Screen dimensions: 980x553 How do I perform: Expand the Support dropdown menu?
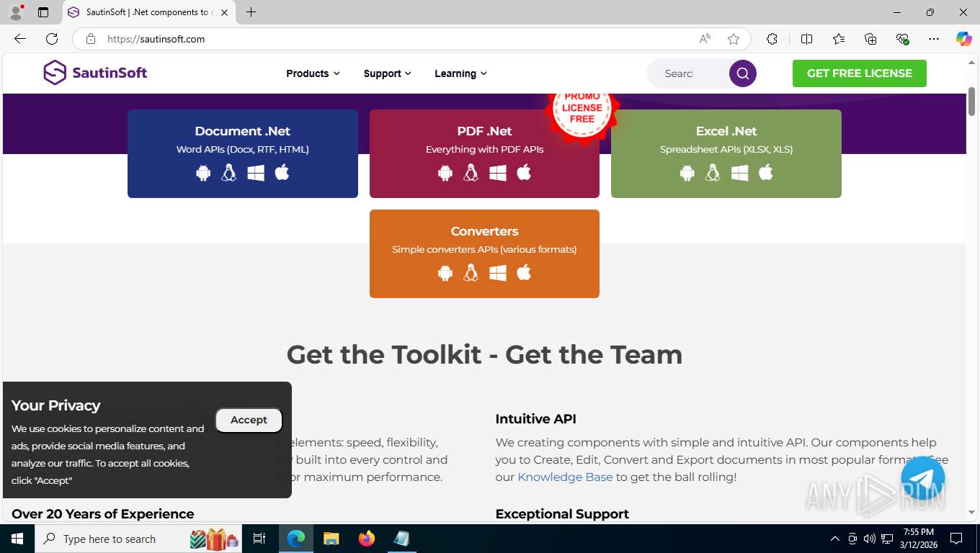(x=388, y=73)
